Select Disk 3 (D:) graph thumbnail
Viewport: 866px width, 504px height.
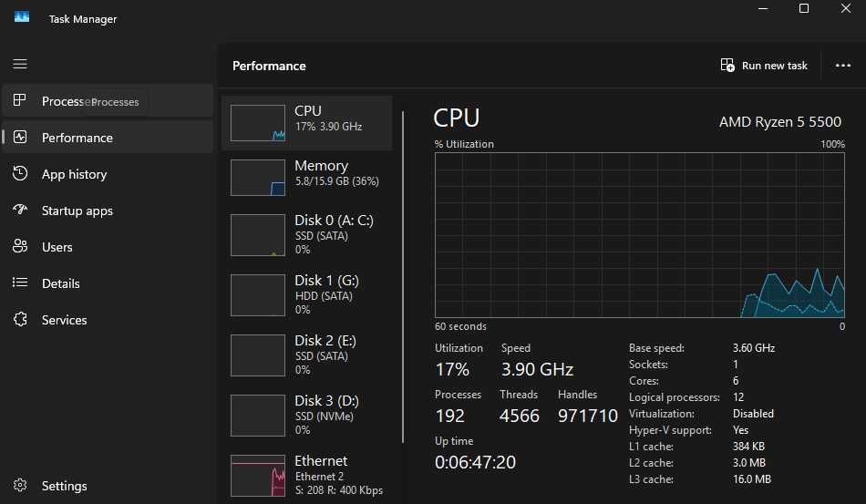tap(258, 416)
